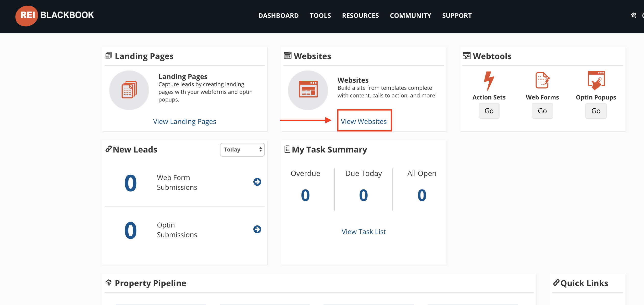Open the Tools menu
Image resolution: width=644 pixels, height=305 pixels.
point(320,16)
